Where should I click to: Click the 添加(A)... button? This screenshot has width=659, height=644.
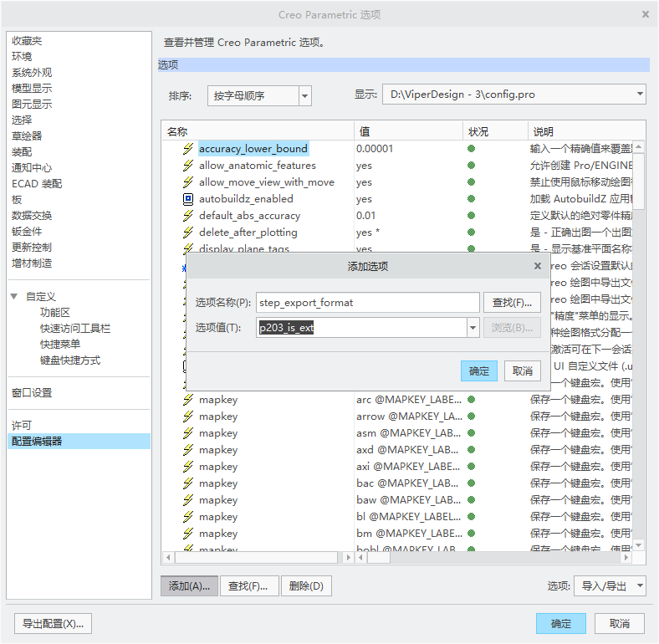coord(189,586)
